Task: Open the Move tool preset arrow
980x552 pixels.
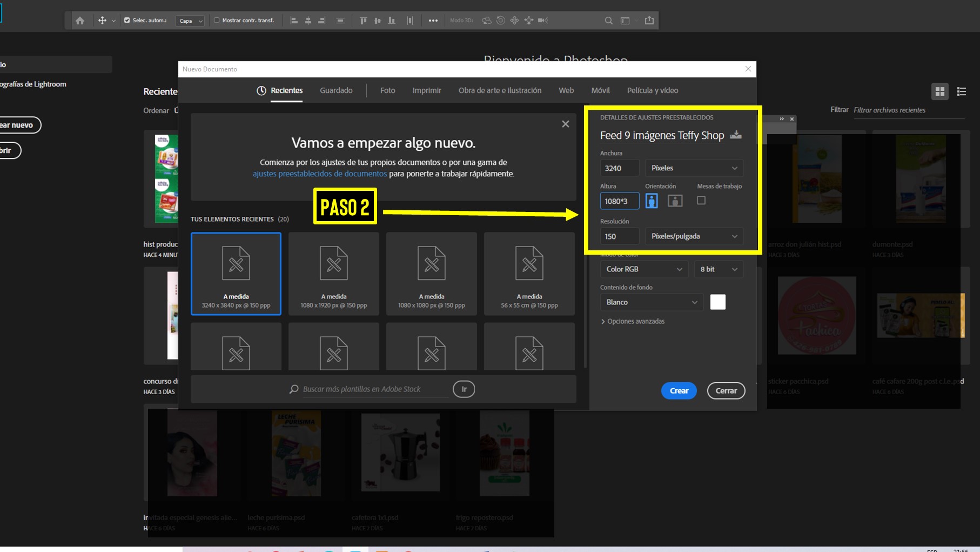Action: [113, 21]
